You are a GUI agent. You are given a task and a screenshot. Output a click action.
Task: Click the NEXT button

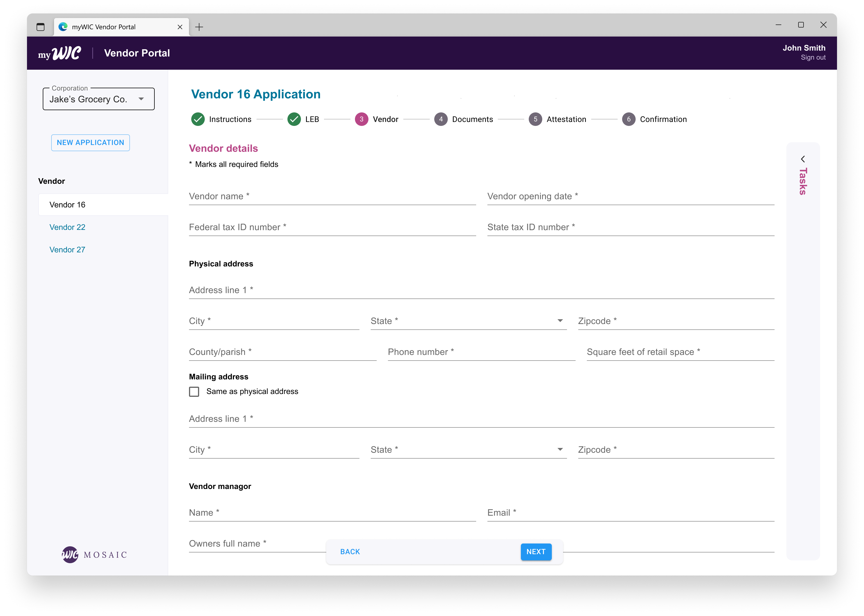535,552
